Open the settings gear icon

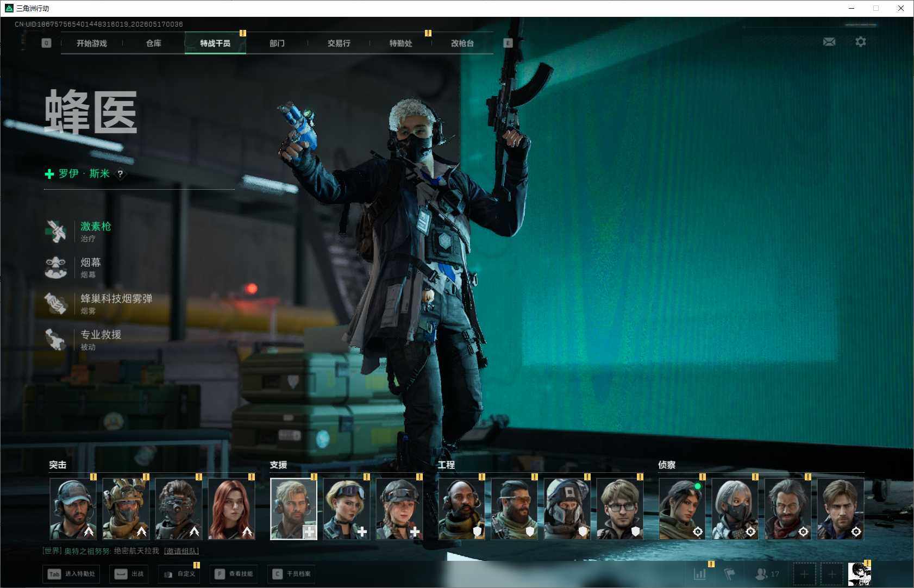point(861,42)
